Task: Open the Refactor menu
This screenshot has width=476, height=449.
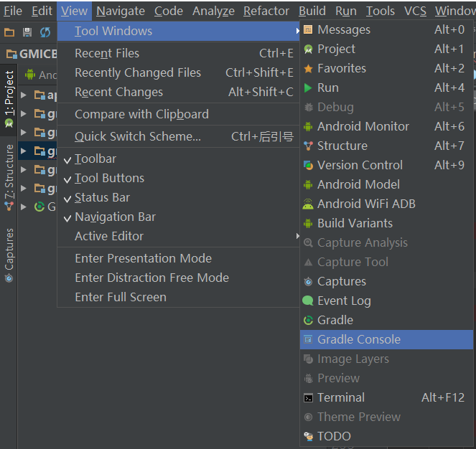Action: pyautogui.click(x=266, y=11)
